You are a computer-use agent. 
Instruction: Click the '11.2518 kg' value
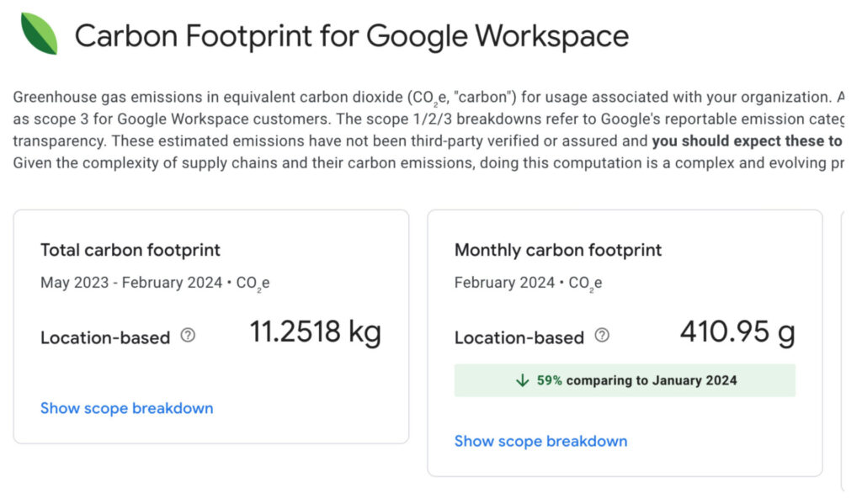[x=316, y=332]
